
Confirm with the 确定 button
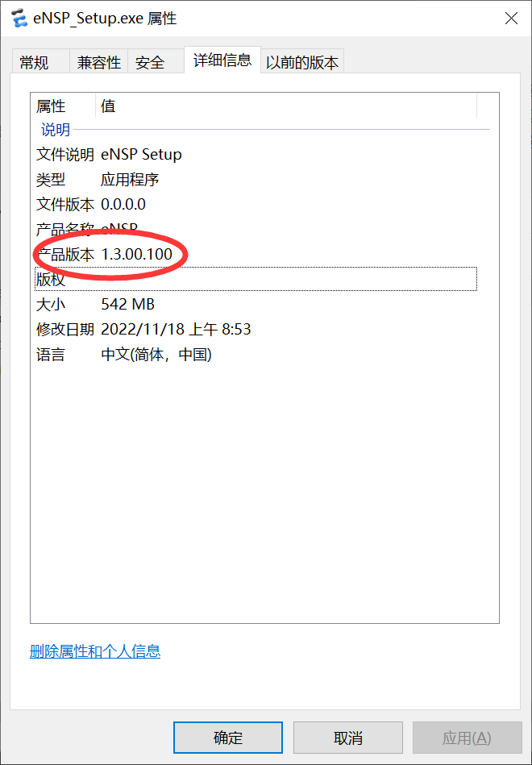[228, 738]
